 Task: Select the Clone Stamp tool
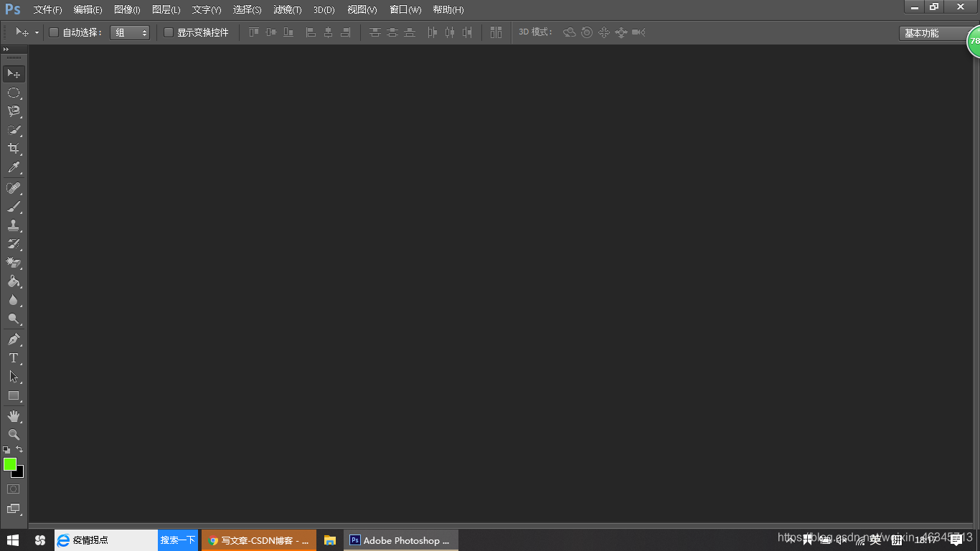[x=14, y=225]
